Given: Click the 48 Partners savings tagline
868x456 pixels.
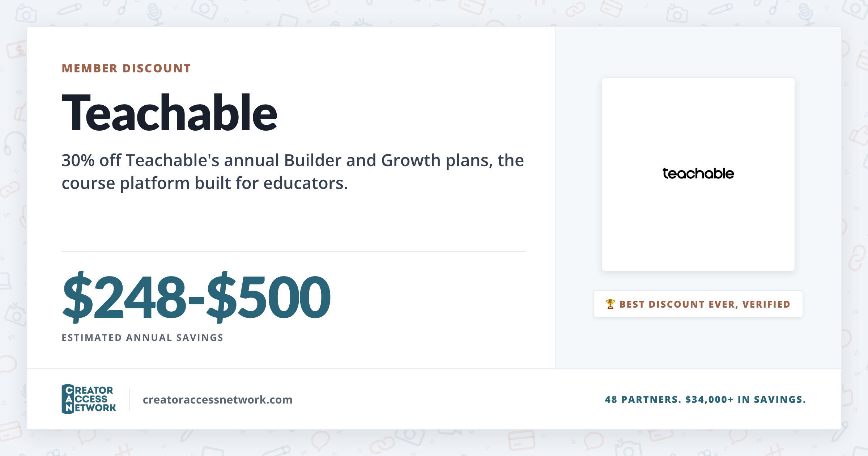Looking at the screenshot, I should pos(705,400).
